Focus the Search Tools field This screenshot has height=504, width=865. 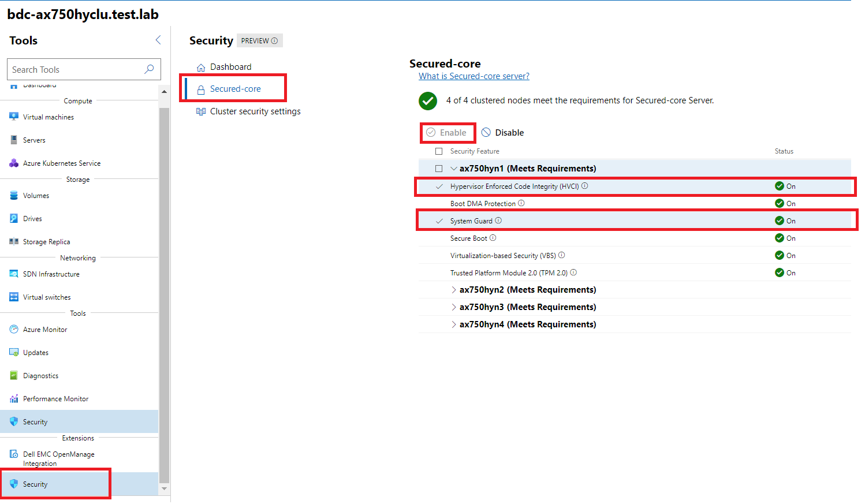click(x=84, y=69)
